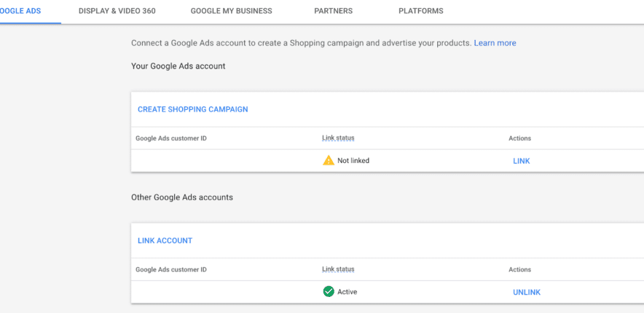Click Actions header in second table

519,269
